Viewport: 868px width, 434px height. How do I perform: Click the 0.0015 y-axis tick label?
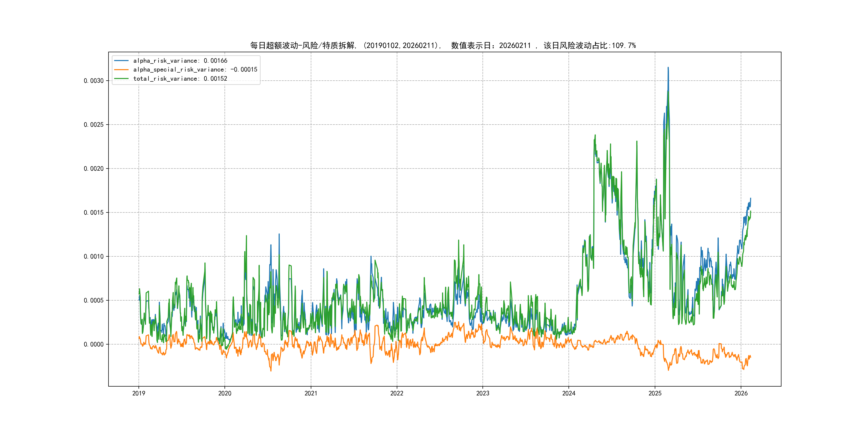point(94,213)
